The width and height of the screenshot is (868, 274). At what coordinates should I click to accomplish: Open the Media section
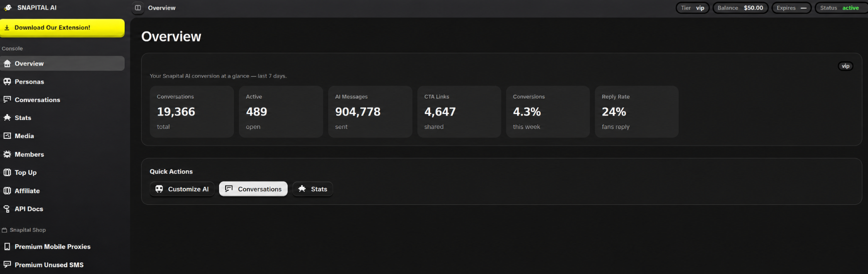click(x=62, y=136)
